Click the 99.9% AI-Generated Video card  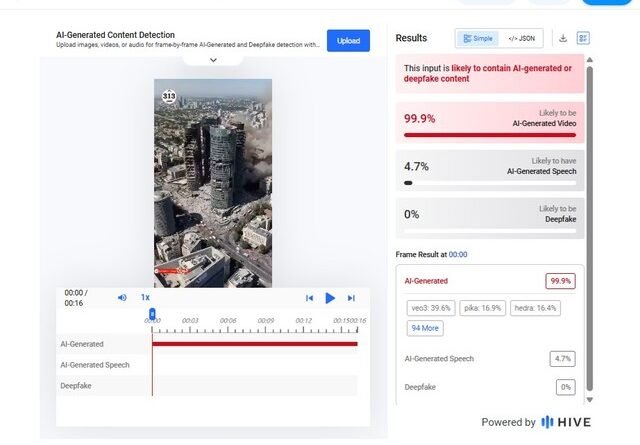(490, 122)
